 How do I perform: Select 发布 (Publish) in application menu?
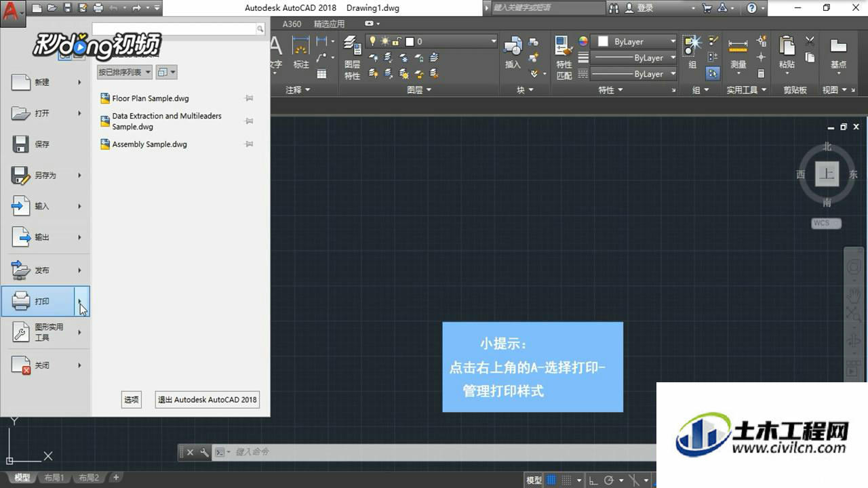point(45,270)
